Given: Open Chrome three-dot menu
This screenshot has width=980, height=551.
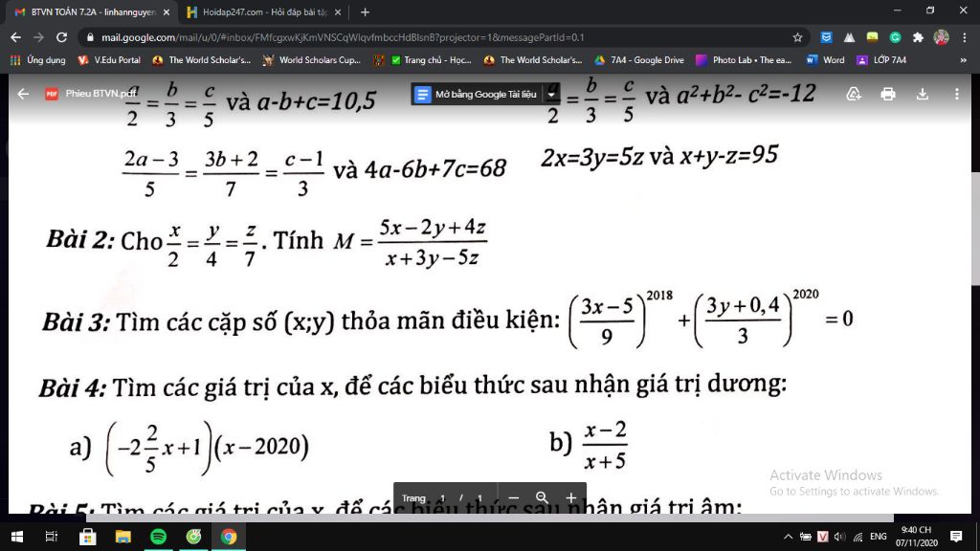Looking at the screenshot, I should 965,37.
